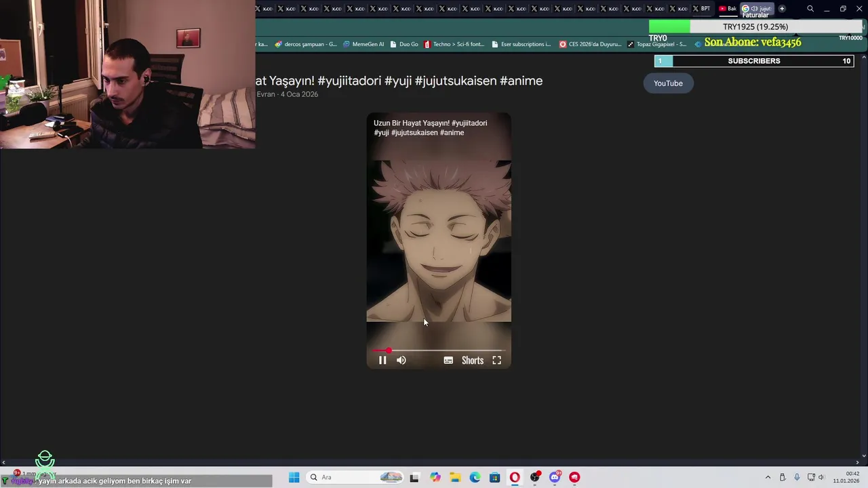
Task: Click the microphone tray icon
Action: coord(797,477)
